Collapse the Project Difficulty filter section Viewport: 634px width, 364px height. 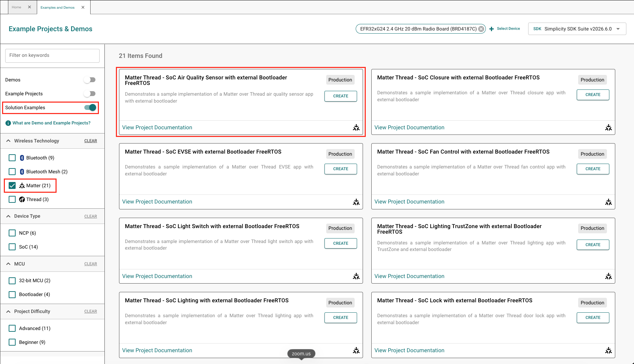pyautogui.click(x=8, y=311)
